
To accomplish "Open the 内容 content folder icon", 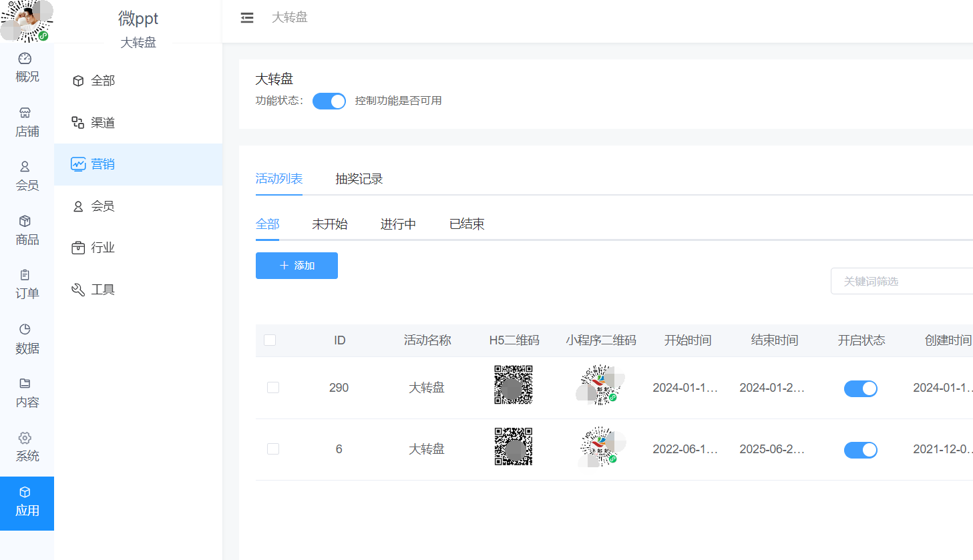I will click(x=25, y=383).
